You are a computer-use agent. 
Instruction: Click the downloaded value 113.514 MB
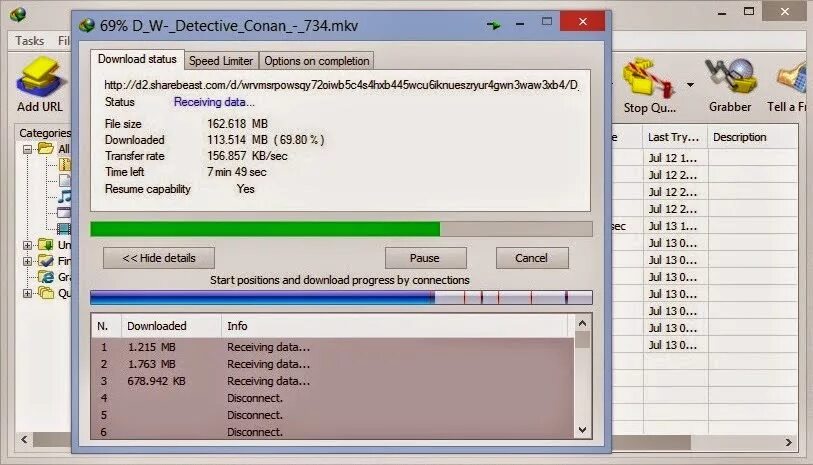pyautogui.click(x=237, y=140)
